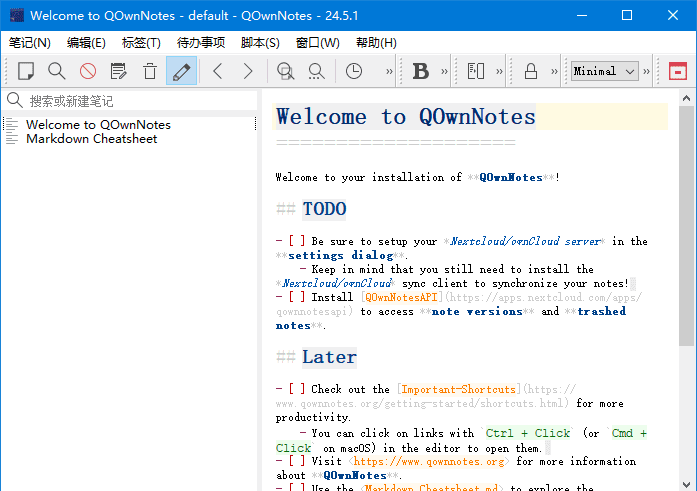The image size is (697, 491).
Task: Click the padlock encryption icon
Action: [x=531, y=71]
